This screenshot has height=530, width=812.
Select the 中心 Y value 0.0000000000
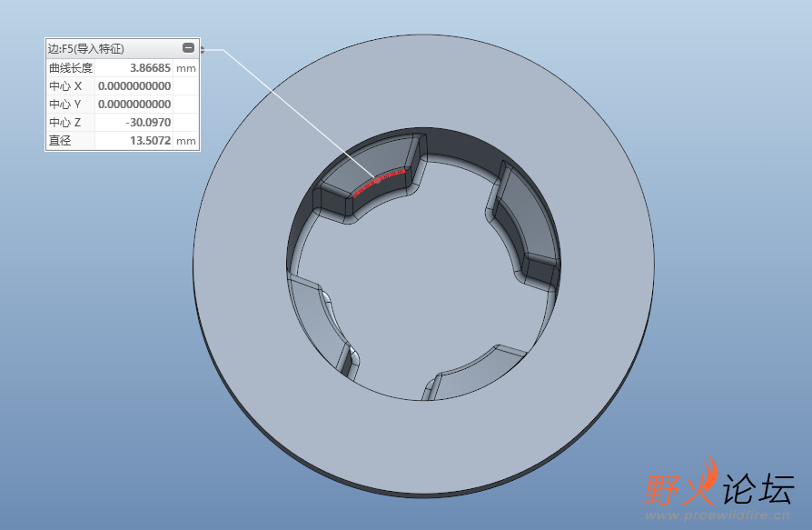click(134, 105)
